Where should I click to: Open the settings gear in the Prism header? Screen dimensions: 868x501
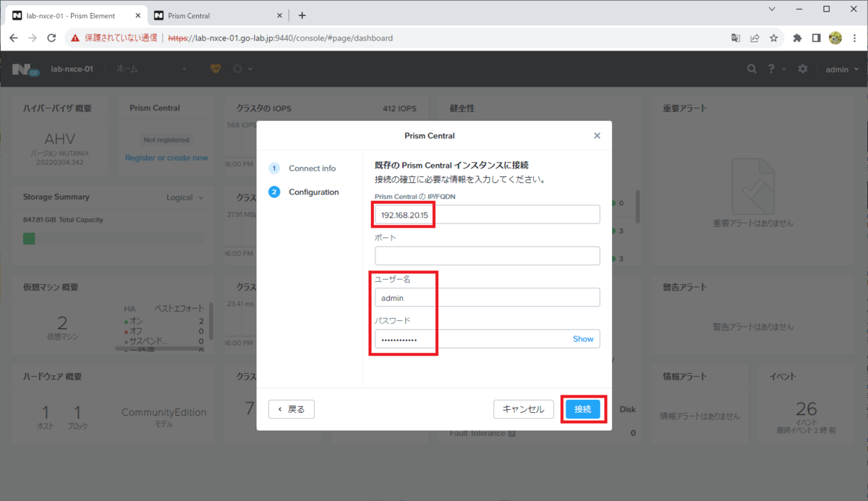click(x=803, y=69)
